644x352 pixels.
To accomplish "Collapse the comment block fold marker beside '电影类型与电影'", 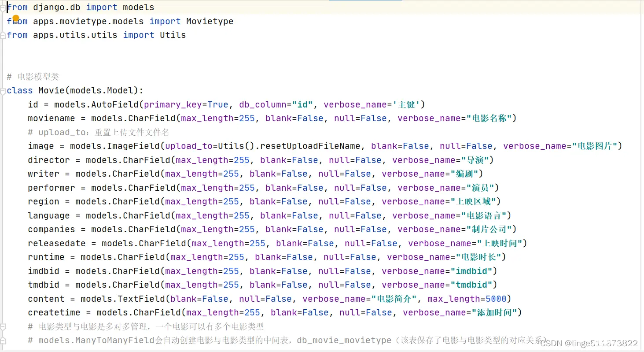I will [x=3, y=326].
